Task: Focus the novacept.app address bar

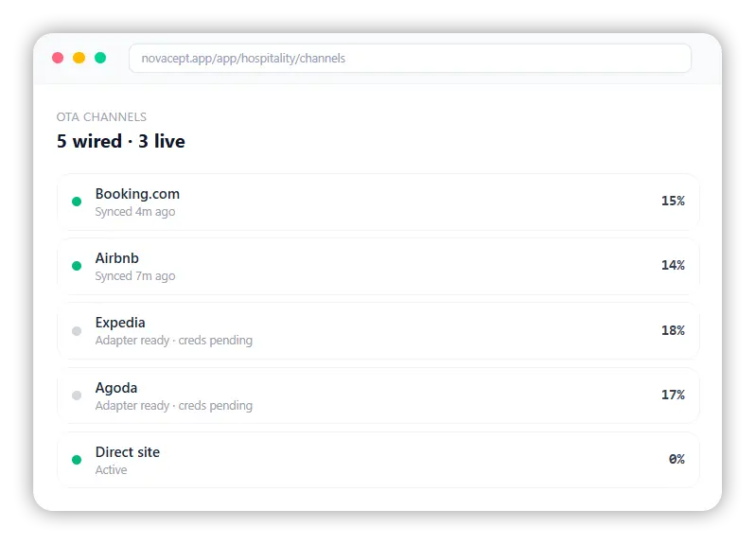Action: 410,59
